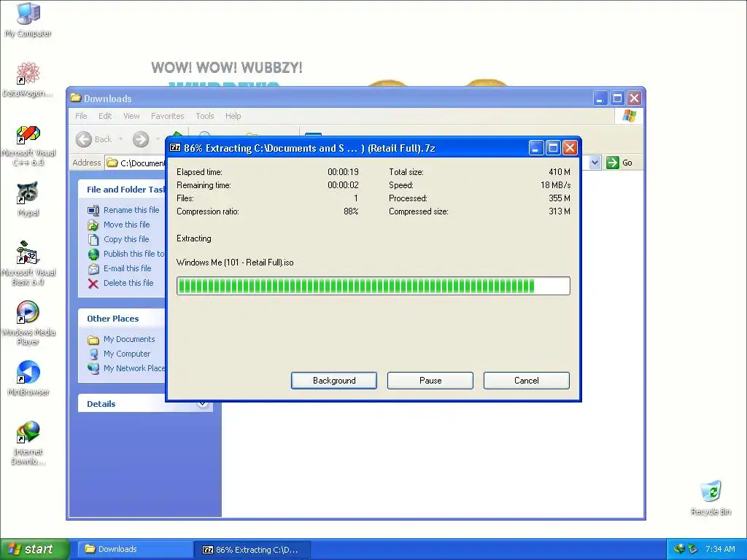Click the red Delete this file icon

tap(93, 284)
